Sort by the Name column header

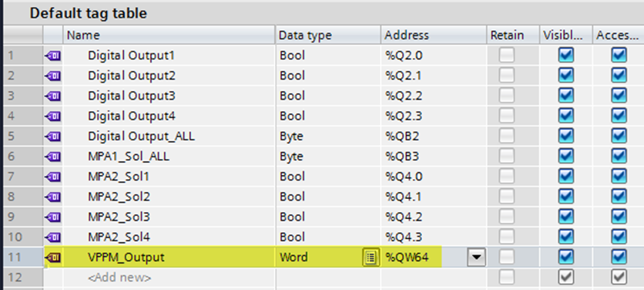[x=169, y=35]
